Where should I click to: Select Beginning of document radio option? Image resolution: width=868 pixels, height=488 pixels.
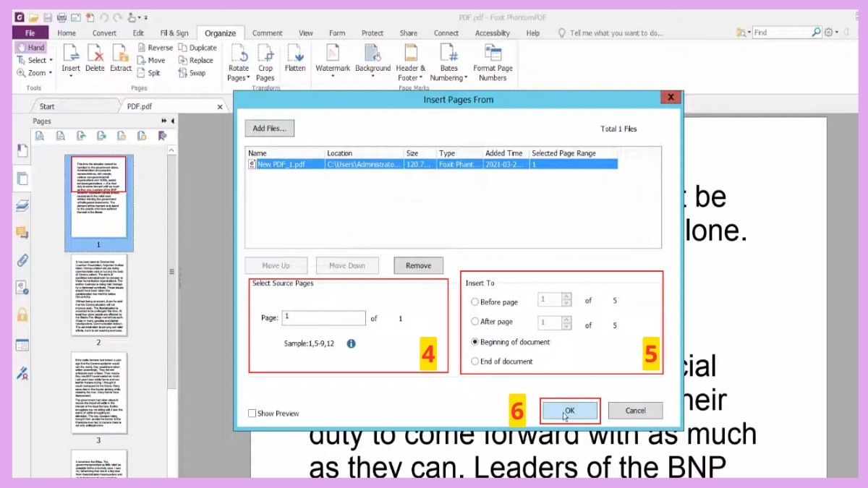475,342
